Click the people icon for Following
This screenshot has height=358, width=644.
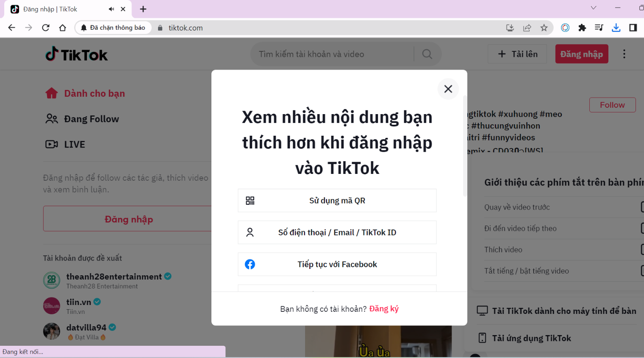pos(52,119)
